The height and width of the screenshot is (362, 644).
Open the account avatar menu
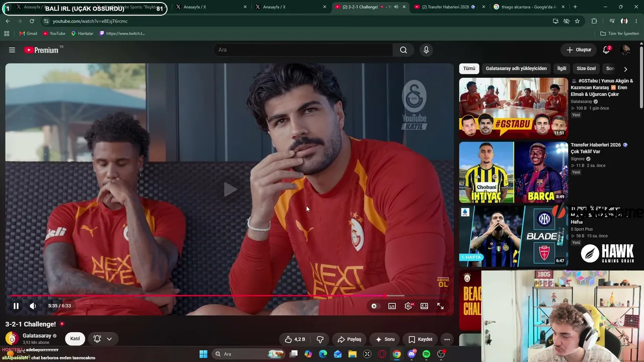tap(626, 50)
